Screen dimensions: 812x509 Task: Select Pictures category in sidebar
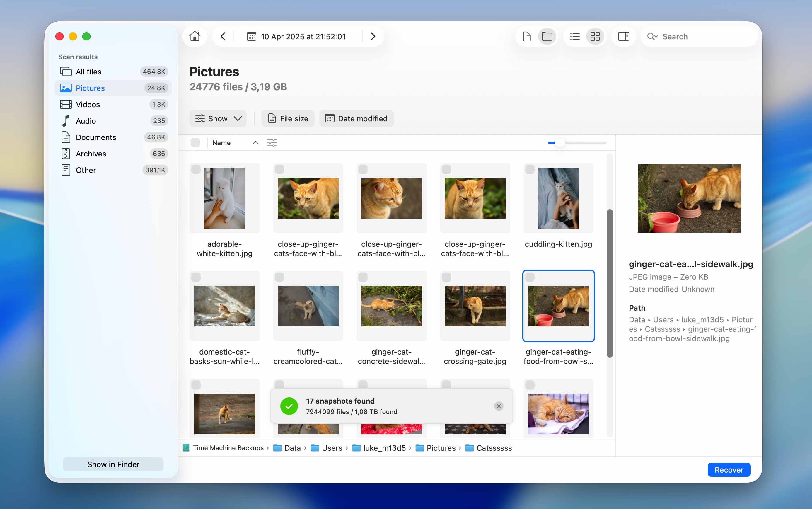pos(113,88)
